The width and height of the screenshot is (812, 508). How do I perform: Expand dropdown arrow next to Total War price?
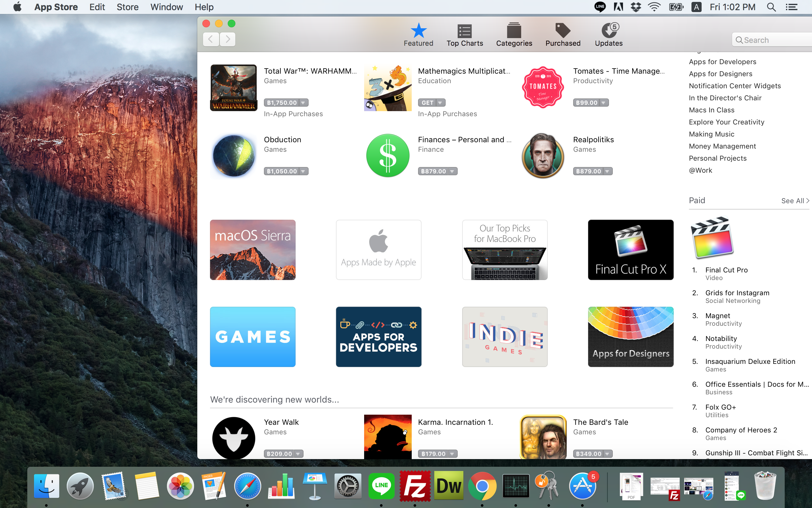point(303,103)
